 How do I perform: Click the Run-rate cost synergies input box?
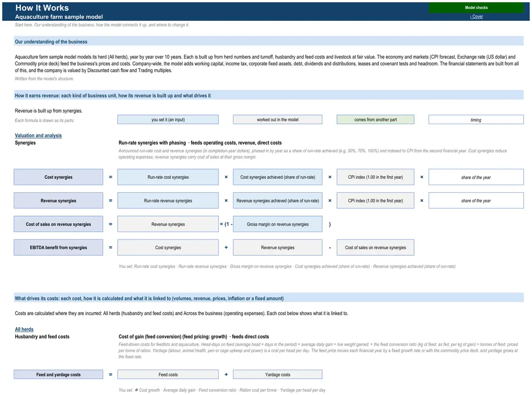click(168, 177)
